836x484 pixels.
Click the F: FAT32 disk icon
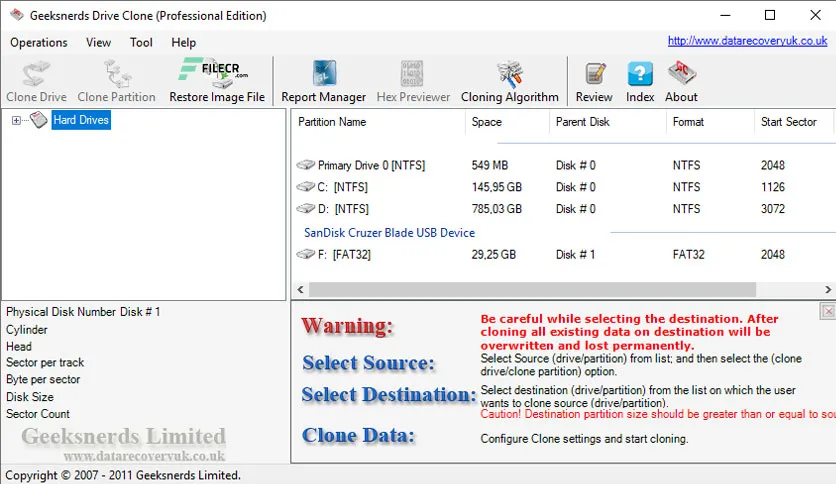[x=306, y=254]
